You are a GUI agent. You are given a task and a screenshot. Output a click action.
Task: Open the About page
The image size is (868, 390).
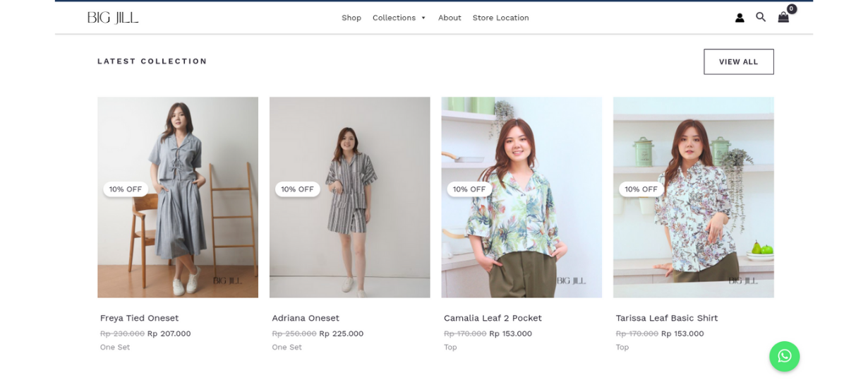(450, 18)
